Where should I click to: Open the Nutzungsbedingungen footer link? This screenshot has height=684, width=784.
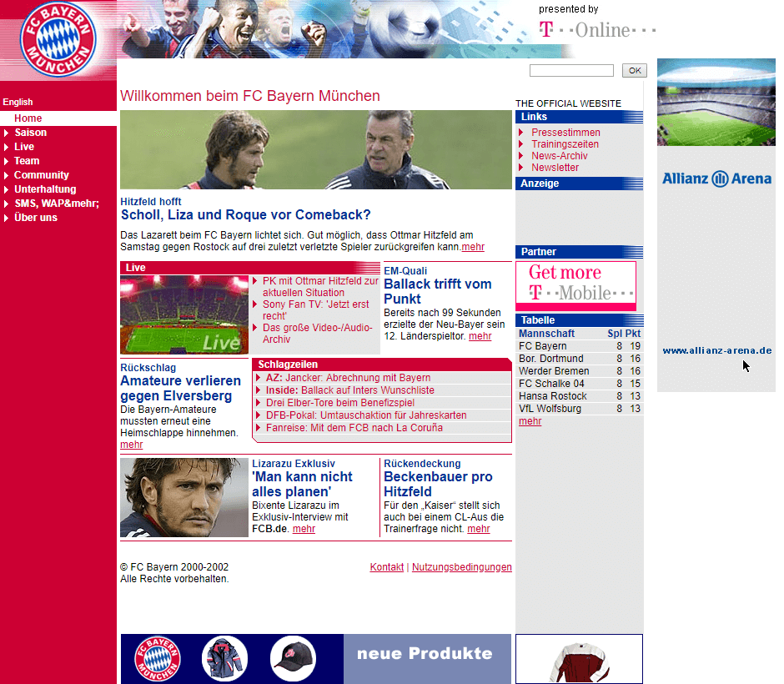pyautogui.click(x=461, y=567)
